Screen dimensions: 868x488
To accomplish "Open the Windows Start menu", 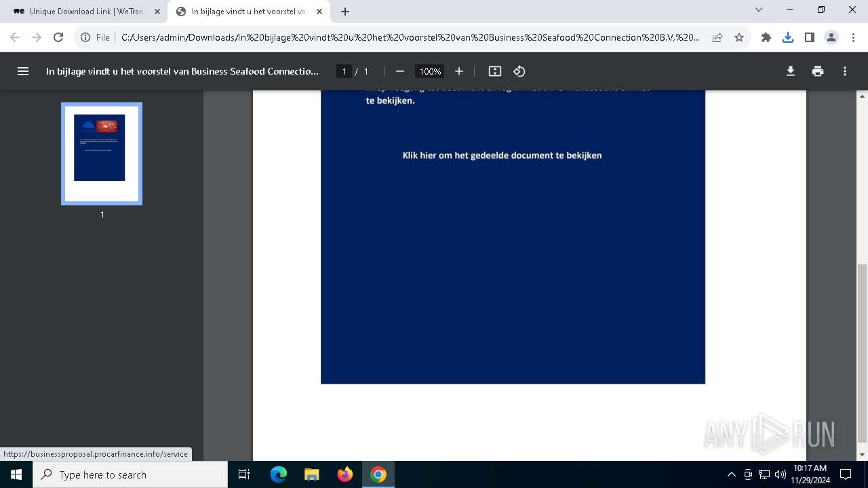I will click(x=16, y=474).
